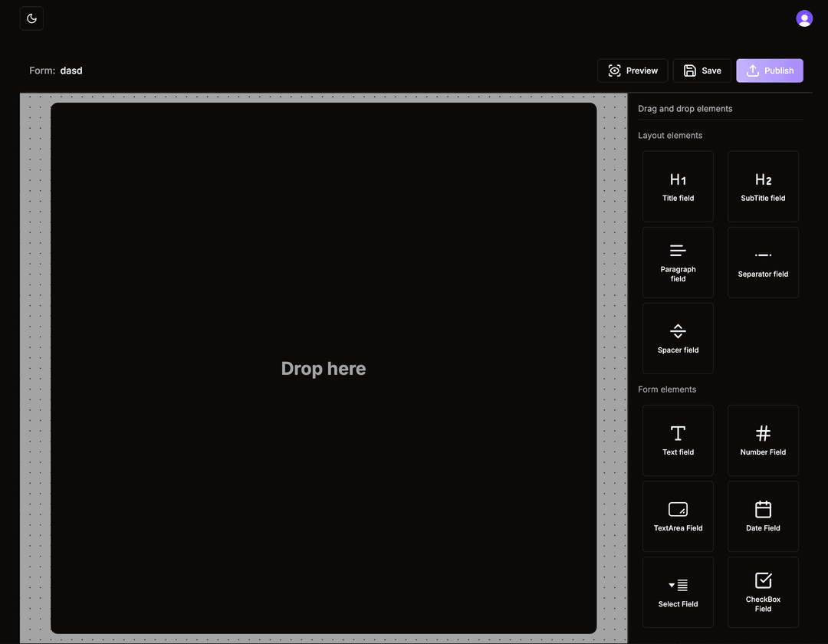Image resolution: width=828 pixels, height=644 pixels.
Task: Pick the Text field element
Action: point(678,440)
